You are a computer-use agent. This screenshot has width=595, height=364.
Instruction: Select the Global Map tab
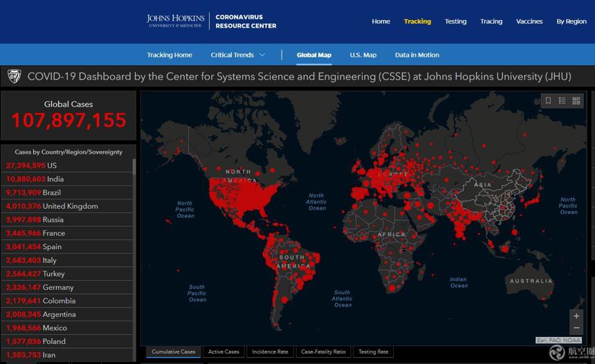(314, 55)
